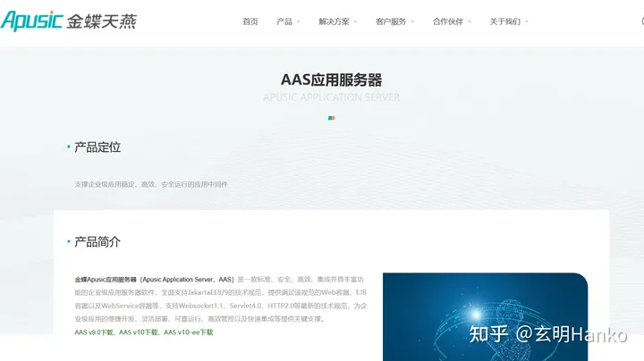Open the 客户服务 menu item
644x361 pixels.
point(391,21)
